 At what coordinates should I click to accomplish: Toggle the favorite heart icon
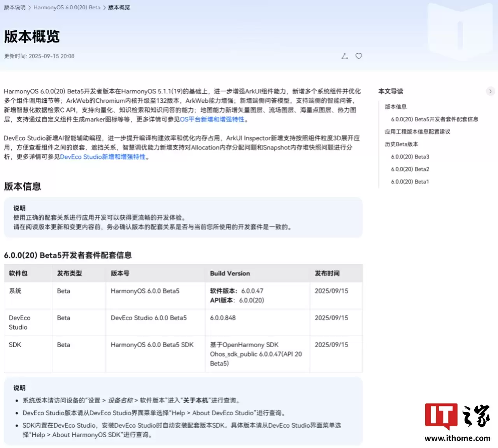coord(358,56)
